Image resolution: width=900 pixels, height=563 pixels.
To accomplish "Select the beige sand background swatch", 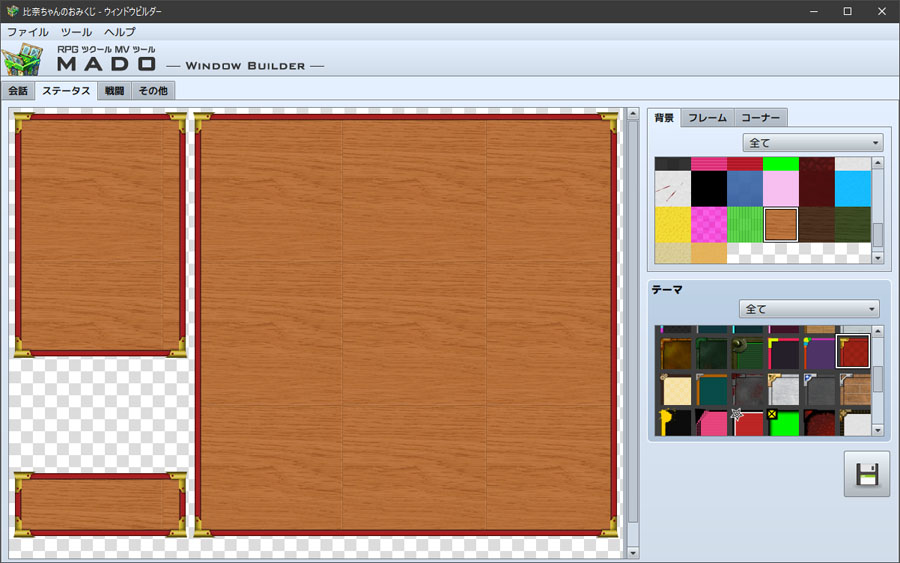I will coord(673,253).
